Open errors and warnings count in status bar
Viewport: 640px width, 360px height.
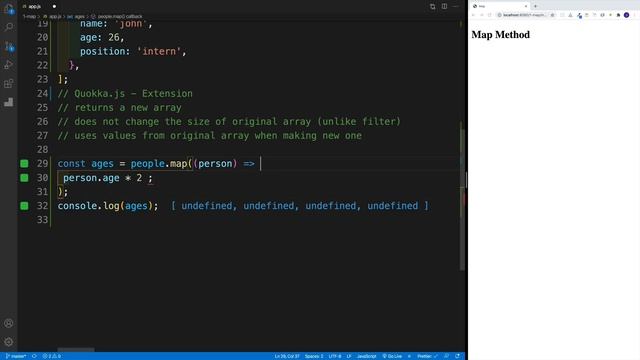click(x=52, y=356)
